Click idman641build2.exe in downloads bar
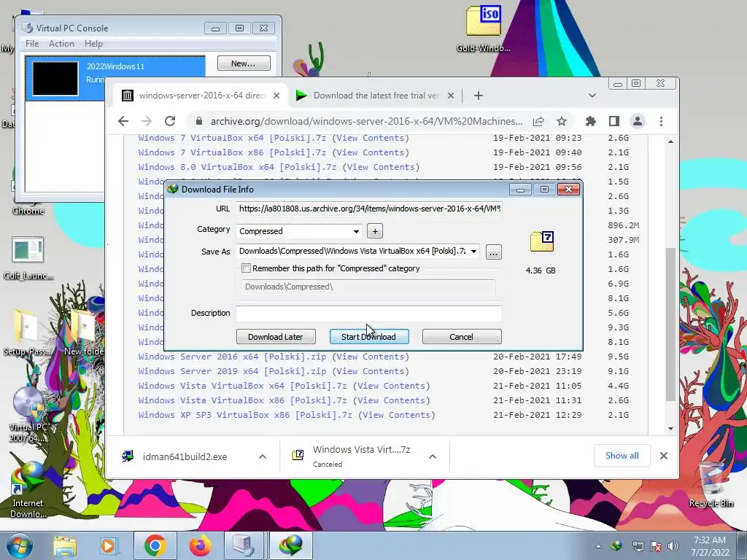Image resolution: width=747 pixels, height=560 pixels. 185,456
